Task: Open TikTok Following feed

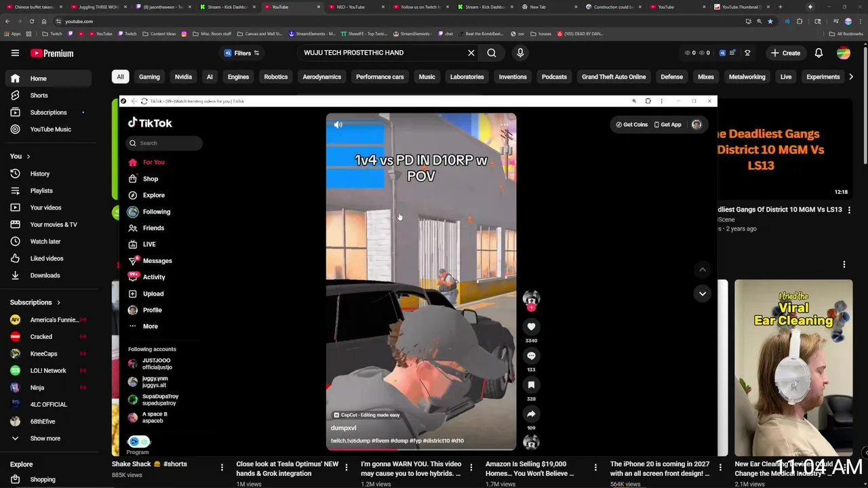Action: (x=156, y=211)
